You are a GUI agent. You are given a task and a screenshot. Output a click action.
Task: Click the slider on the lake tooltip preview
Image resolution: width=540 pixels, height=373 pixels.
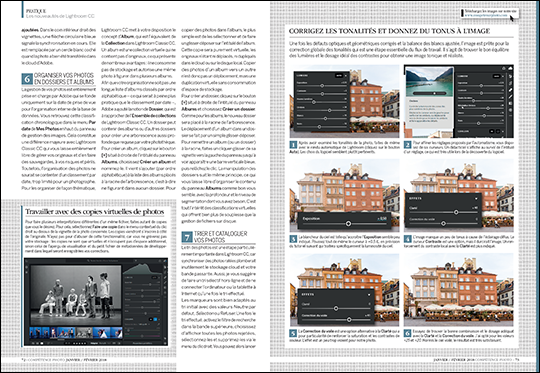429,93
